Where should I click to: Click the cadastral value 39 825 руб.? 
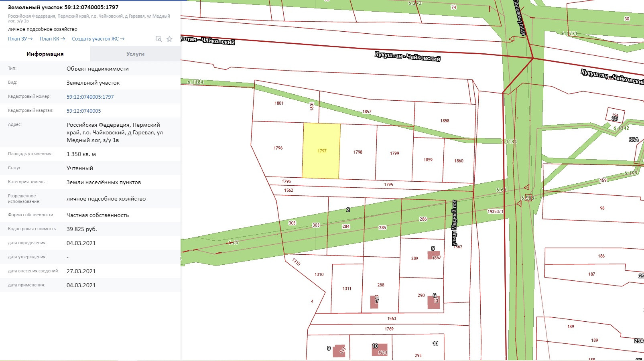click(x=82, y=229)
